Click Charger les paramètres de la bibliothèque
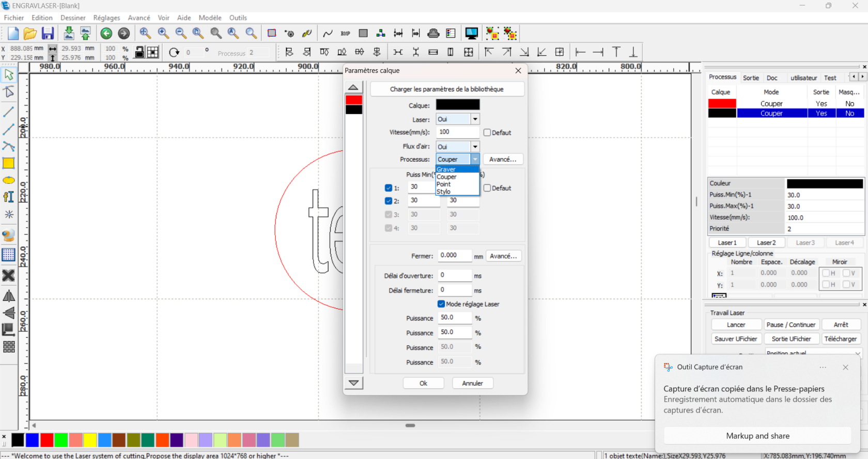The height and width of the screenshot is (459, 868). [447, 89]
